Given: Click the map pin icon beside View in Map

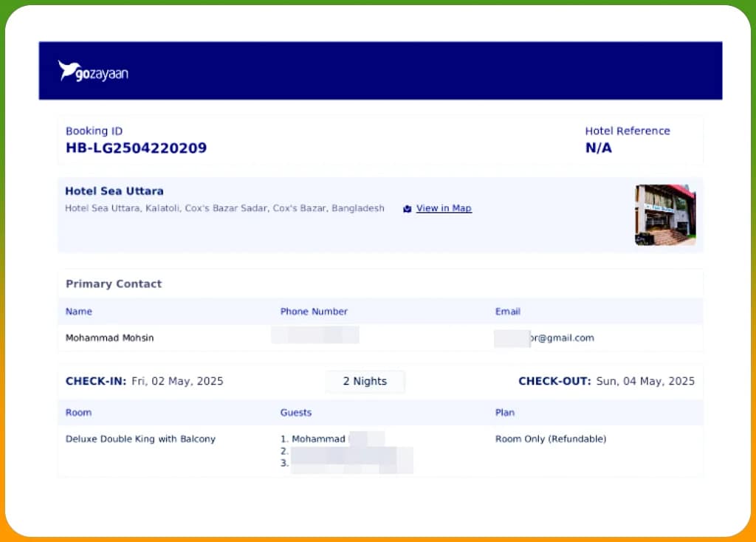Looking at the screenshot, I should click(407, 209).
